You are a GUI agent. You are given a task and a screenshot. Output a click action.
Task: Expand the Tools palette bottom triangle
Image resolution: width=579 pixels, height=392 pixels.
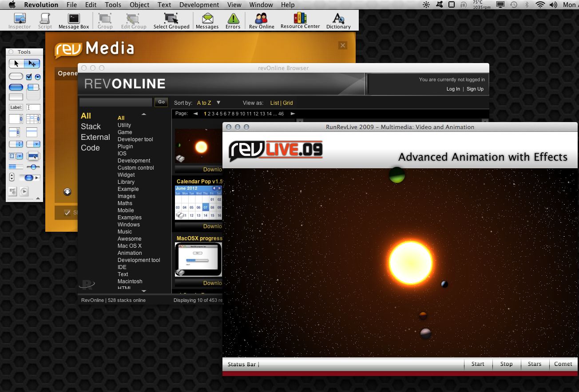pyautogui.click(x=38, y=198)
